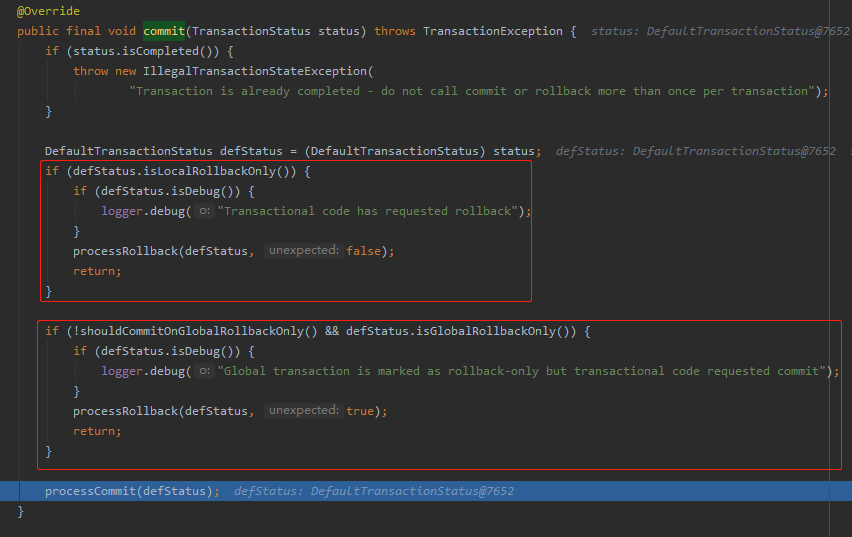
Task: Click the first return statement after processRollback false
Action: [x=97, y=271]
